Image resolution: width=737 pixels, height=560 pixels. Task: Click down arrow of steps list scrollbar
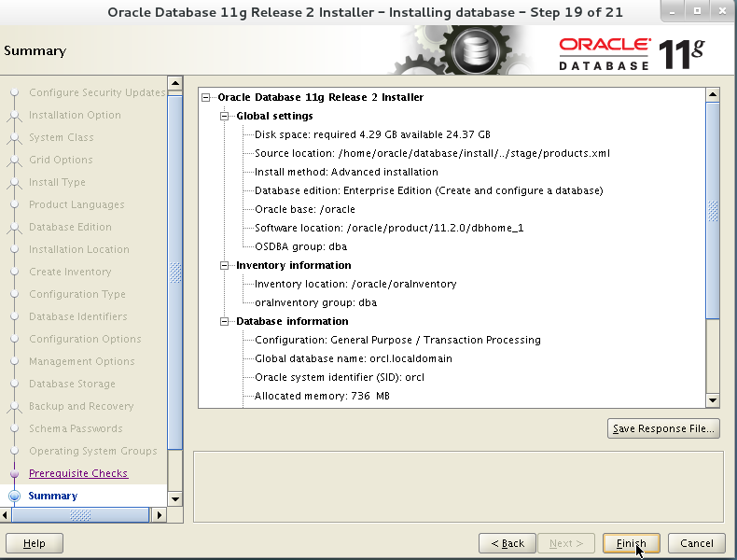tap(174, 499)
